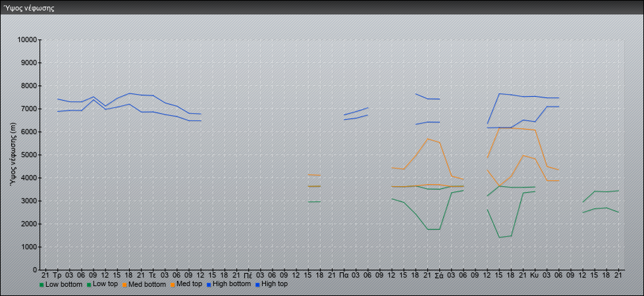Toggle the Med top legend label
The width and height of the screenshot is (644, 296).
(189, 284)
